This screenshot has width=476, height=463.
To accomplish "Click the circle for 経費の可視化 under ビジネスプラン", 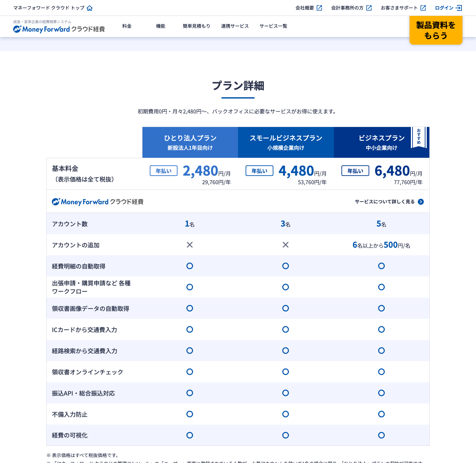I will click(381, 435).
